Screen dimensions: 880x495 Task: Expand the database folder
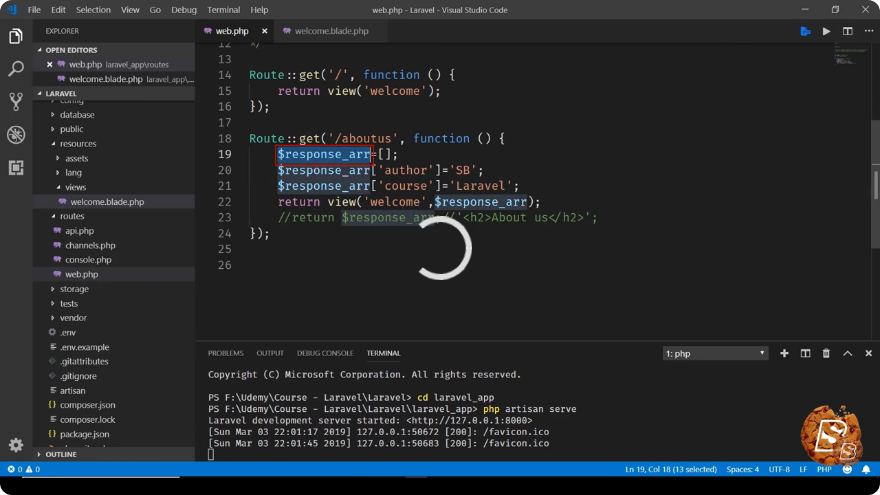[77, 114]
